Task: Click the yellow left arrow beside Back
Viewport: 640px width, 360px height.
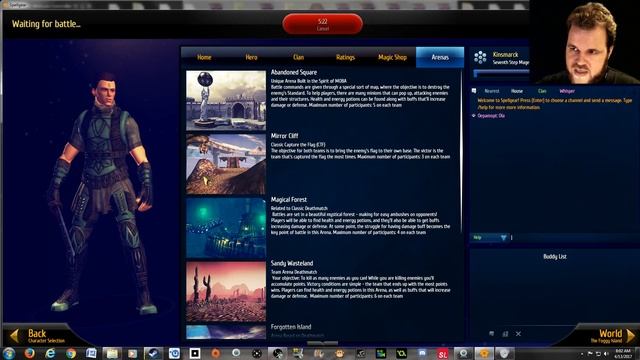Action: [14, 336]
